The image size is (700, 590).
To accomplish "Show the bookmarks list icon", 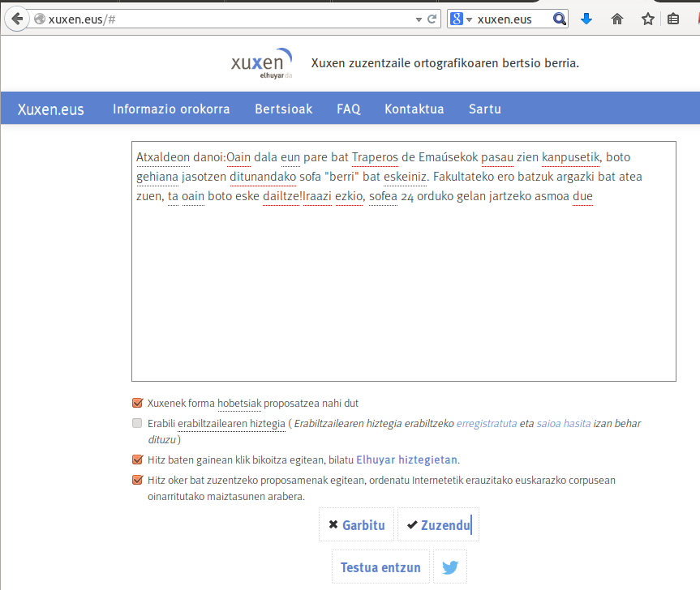I will pyautogui.click(x=673, y=19).
